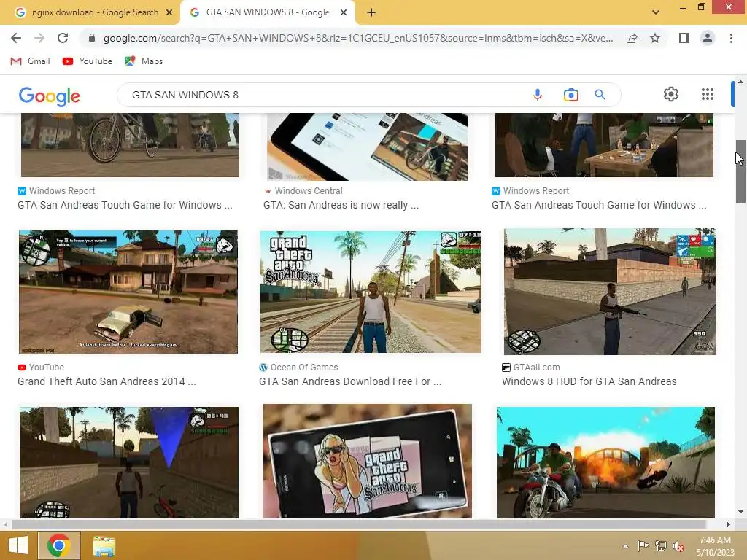Close the nginx download tab
Screen dimensions: 747x560
(x=169, y=12)
